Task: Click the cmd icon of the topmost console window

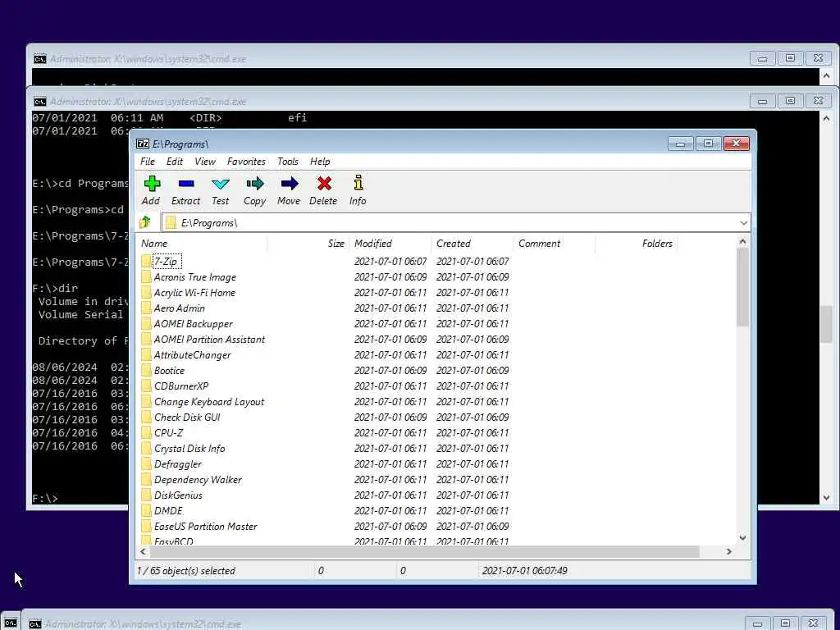Action: click(x=39, y=59)
